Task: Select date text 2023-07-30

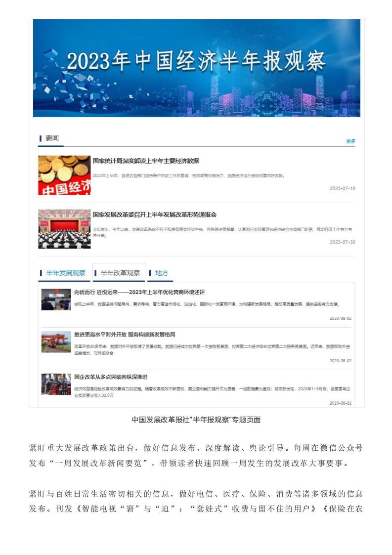Action: [x=342, y=242]
